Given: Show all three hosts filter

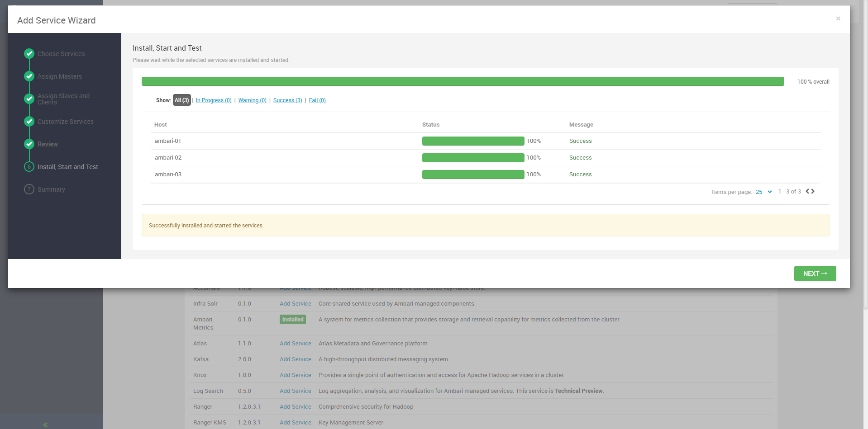Looking at the screenshot, I should tap(182, 100).
